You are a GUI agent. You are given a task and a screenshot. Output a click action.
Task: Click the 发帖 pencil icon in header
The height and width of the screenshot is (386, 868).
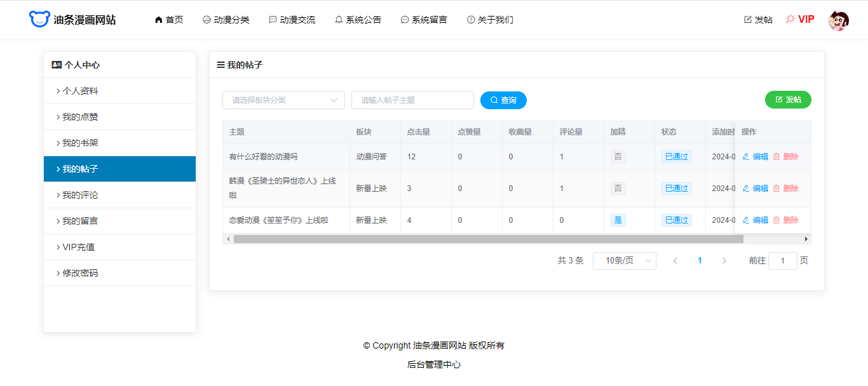748,20
